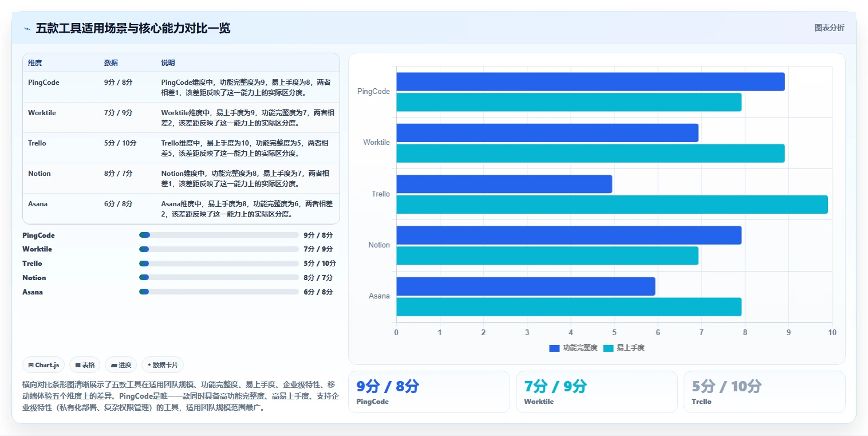
Task: Click the summary paragraph beginning 横向对比条形图
Action: [x=181, y=396]
